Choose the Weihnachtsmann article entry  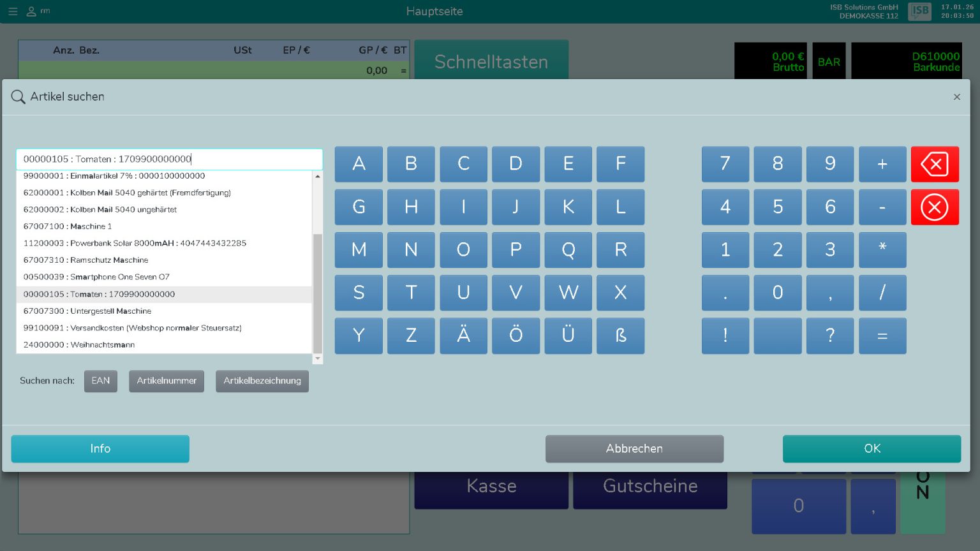pos(79,345)
